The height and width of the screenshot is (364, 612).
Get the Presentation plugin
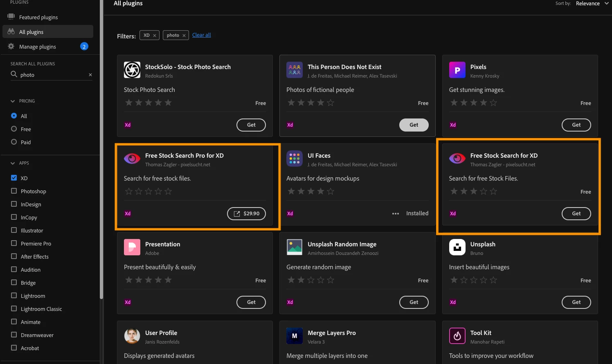tap(251, 302)
